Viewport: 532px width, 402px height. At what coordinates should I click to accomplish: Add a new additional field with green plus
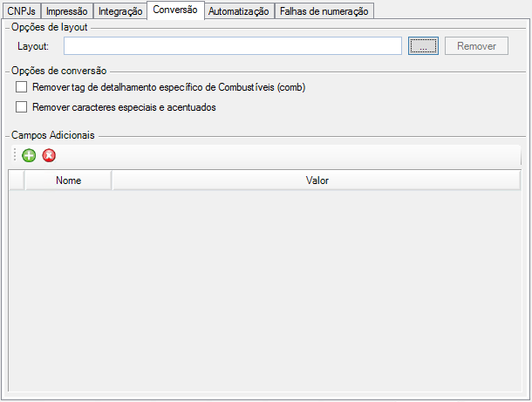(x=29, y=156)
